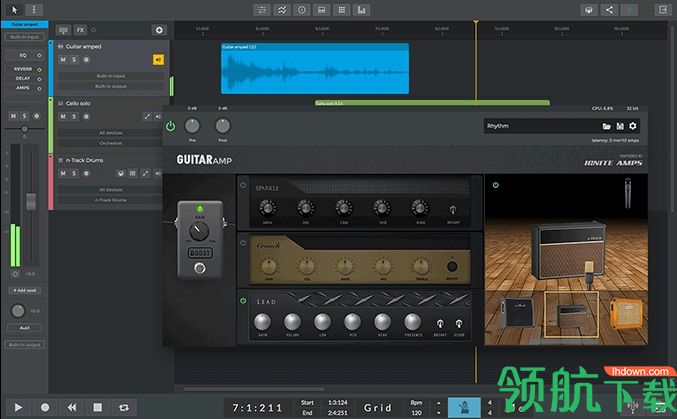The height and width of the screenshot is (419, 677).
Task: Click Add send button
Action: [25, 291]
